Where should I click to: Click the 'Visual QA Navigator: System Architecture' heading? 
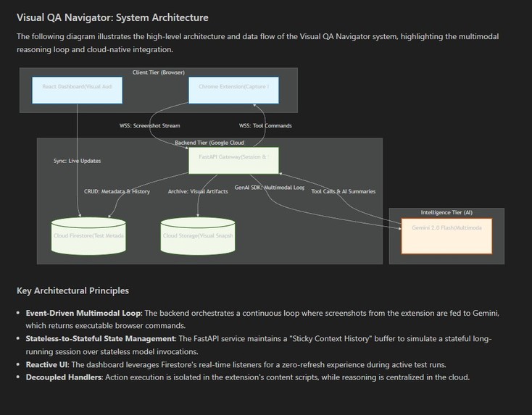coord(112,17)
